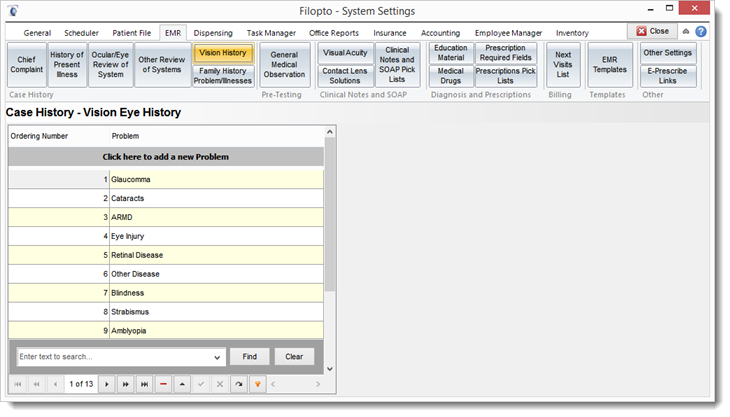This screenshot has height=417, width=730.
Task: Go to previous record arrow
Action: click(x=55, y=384)
